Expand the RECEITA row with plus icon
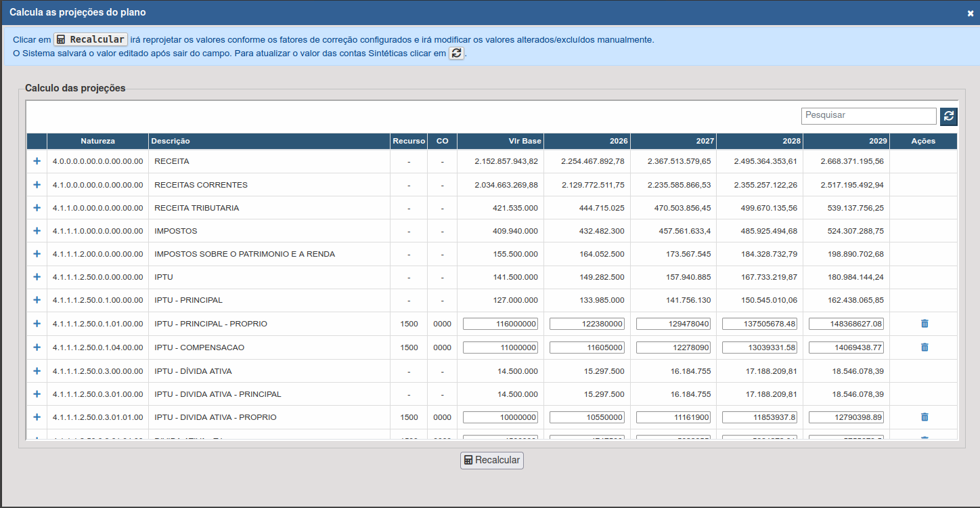The image size is (980, 508). 37,161
